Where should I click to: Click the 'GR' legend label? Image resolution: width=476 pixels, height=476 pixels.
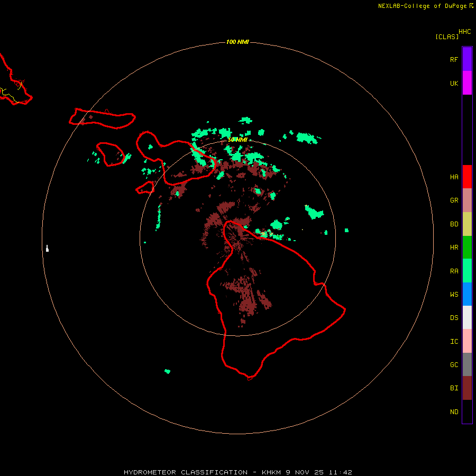click(x=454, y=200)
